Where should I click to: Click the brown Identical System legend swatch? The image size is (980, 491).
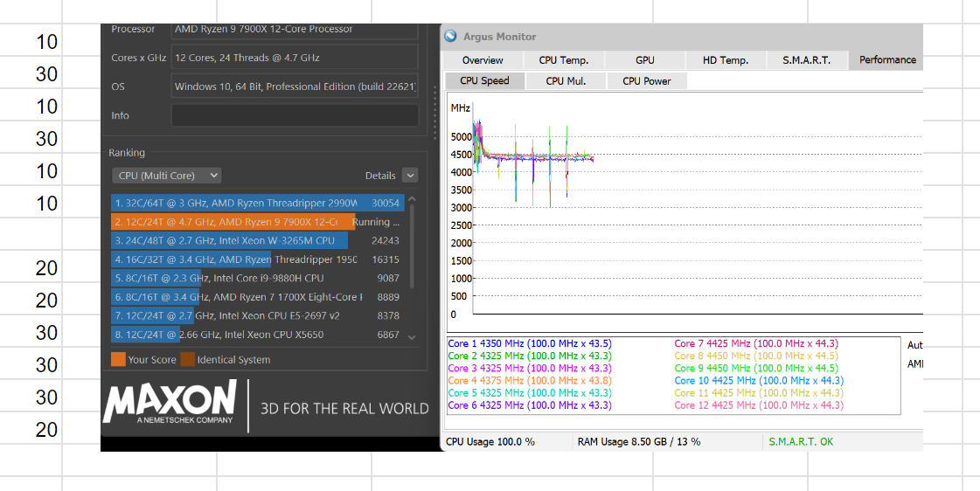click(x=187, y=359)
